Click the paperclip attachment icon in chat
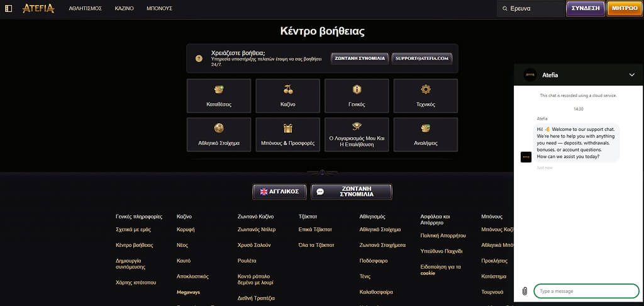This screenshot has width=644, height=306. (x=525, y=291)
